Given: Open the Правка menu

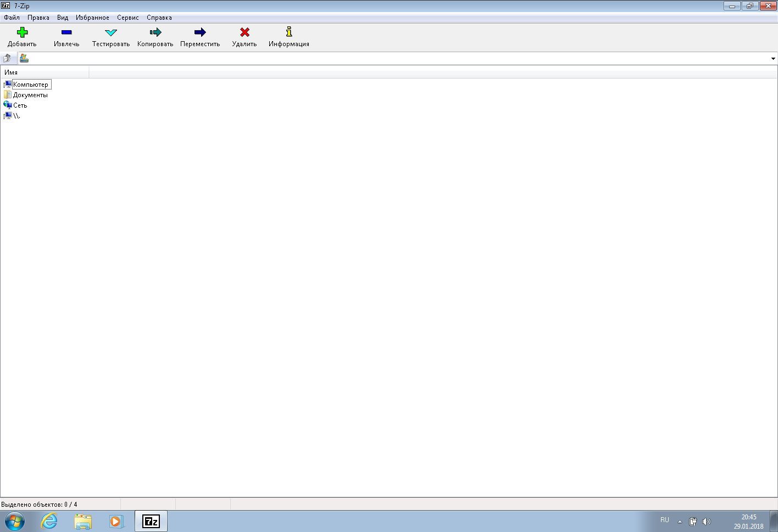Looking at the screenshot, I should point(38,18).
